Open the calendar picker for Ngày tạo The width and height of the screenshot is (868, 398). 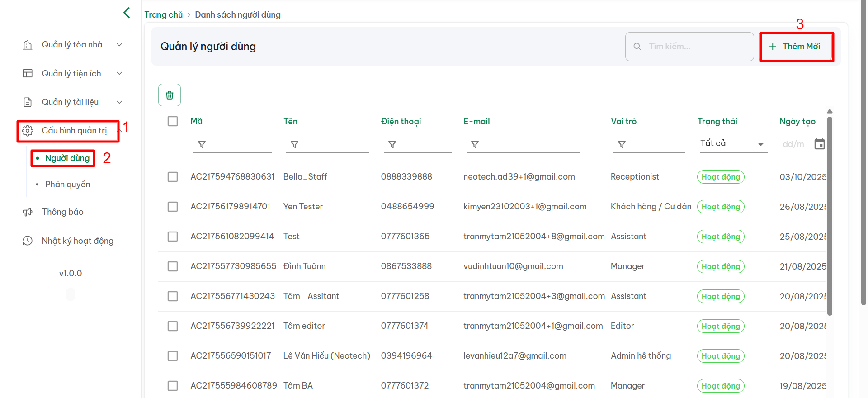(x=819, y=144)
